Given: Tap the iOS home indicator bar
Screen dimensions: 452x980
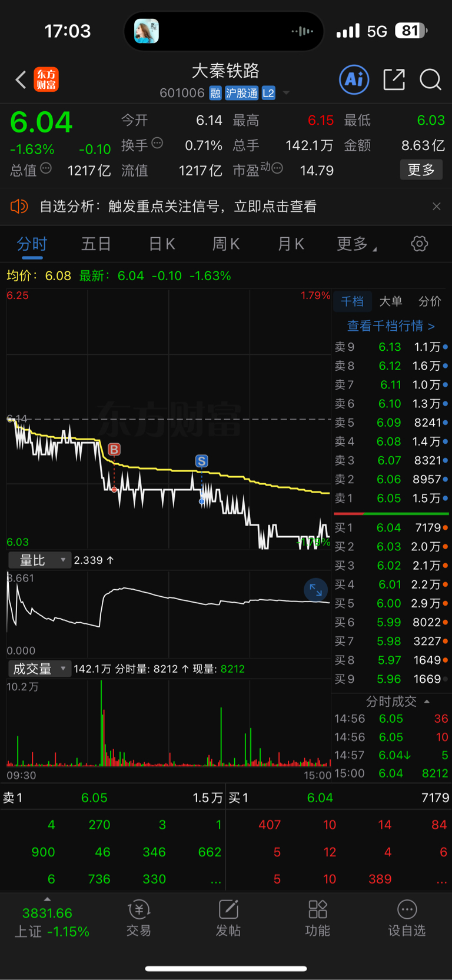Looking at the screenshot, I should (x=226, y=968).
